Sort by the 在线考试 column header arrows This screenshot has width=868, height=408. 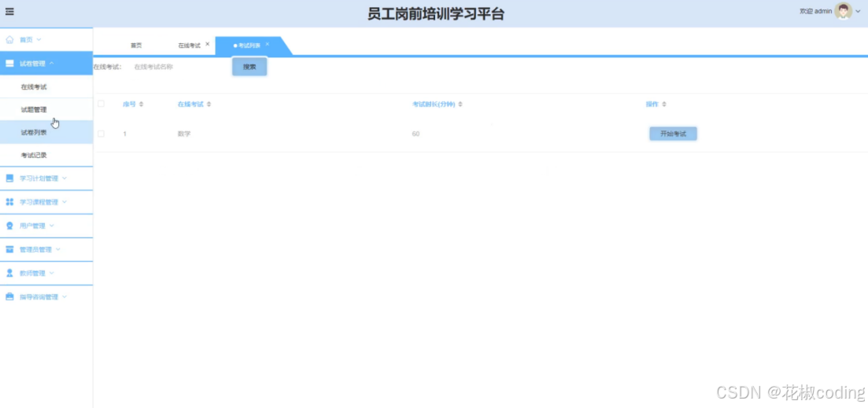pyautogui.click(x=209, y=104)
